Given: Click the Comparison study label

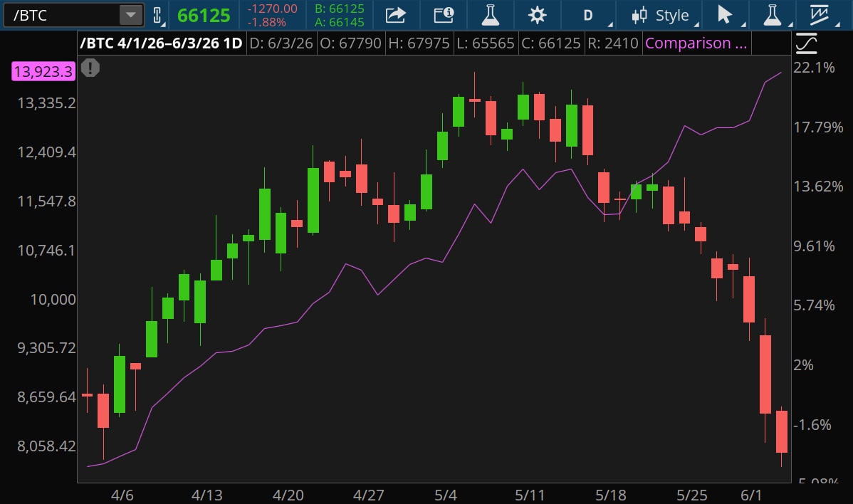Looking at the screenshot, I should click(x=696, y=43).
